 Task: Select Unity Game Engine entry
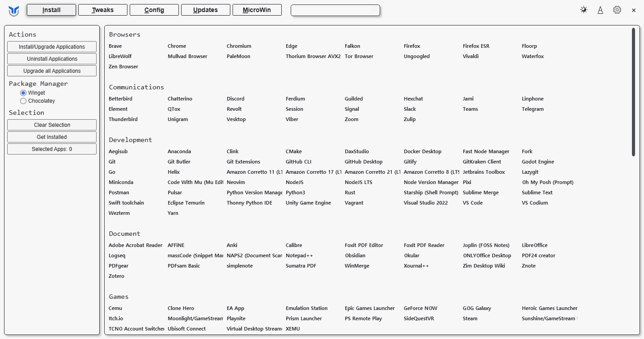pos(308,203)
